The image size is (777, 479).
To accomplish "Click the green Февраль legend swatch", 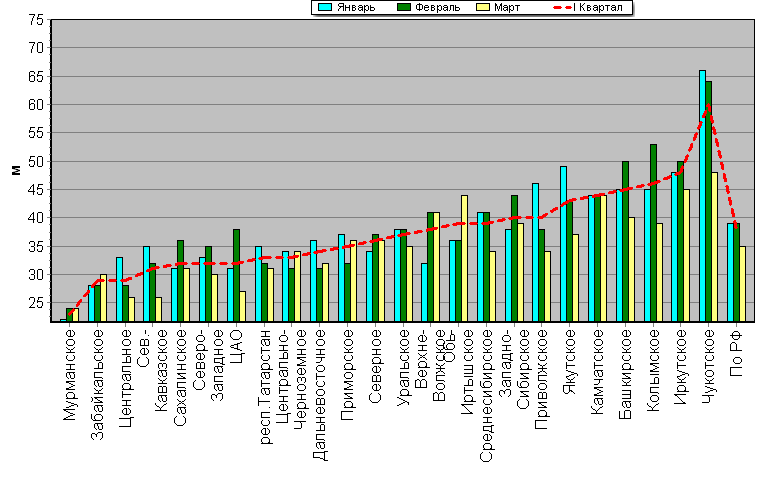I will (404, 7).
